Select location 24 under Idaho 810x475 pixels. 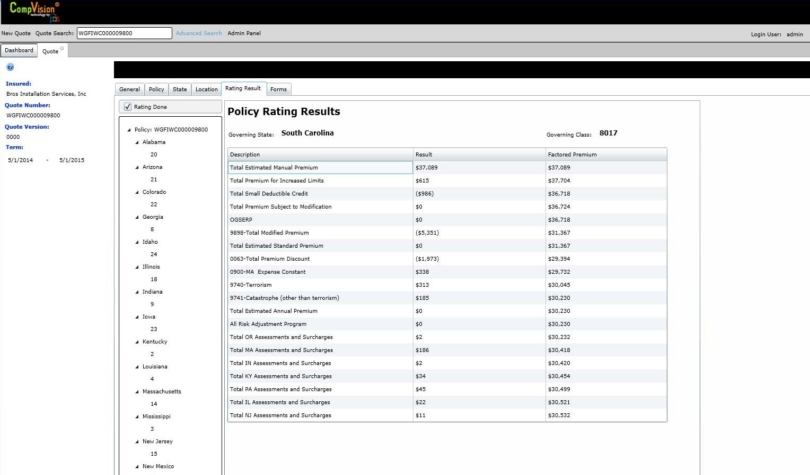[x=154, y=255]
